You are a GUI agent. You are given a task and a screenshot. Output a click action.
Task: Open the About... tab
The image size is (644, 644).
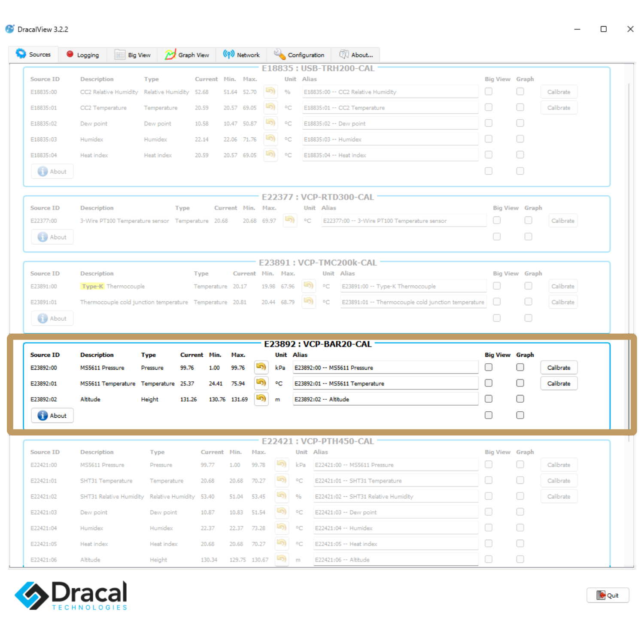pos(356,55)
